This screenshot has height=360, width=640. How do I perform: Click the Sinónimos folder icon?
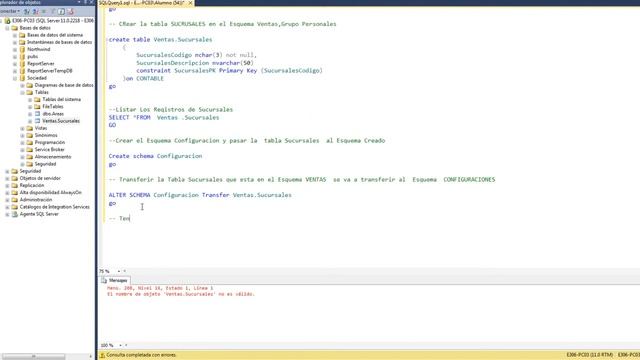coord(29,135)
